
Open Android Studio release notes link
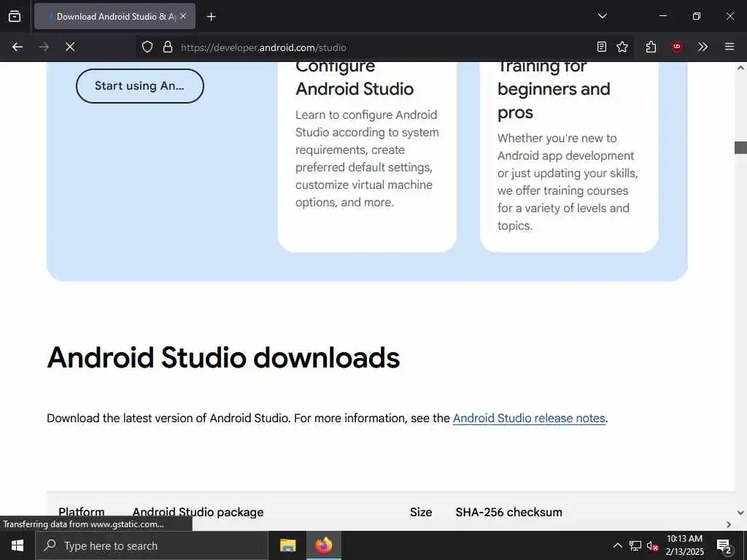pos(529,418)
